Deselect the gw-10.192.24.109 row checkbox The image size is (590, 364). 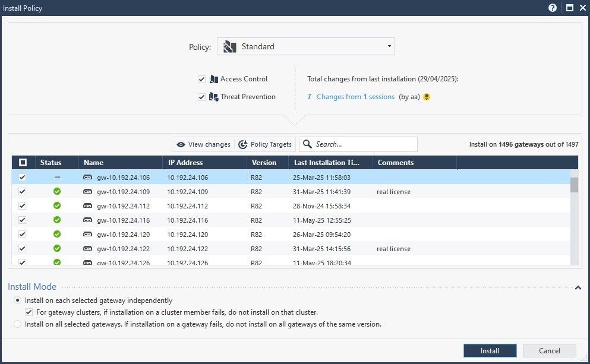[23, 191]
